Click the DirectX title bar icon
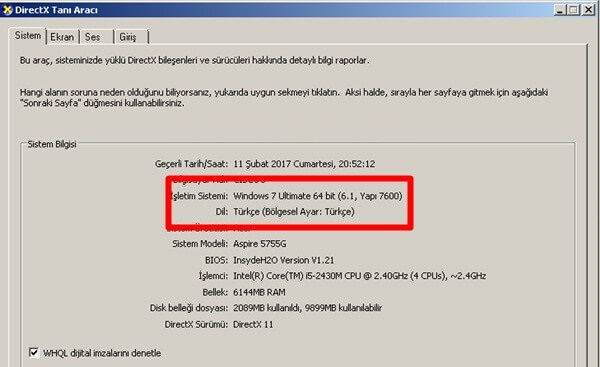This screenshot has height=367, width=600. pyautogui.click(x=7, y=10)
